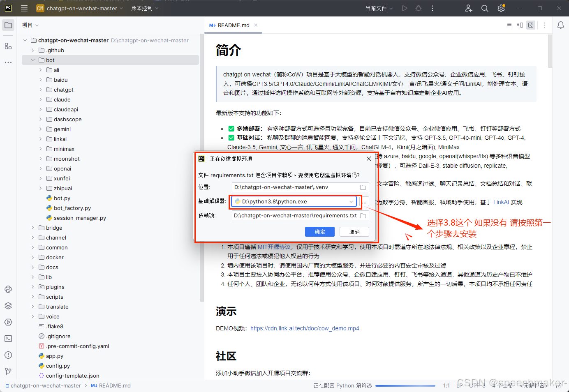The image size is (569, 392).
Task: Open base interpreter python3.8 dropdown
Action: coord(351,202)
